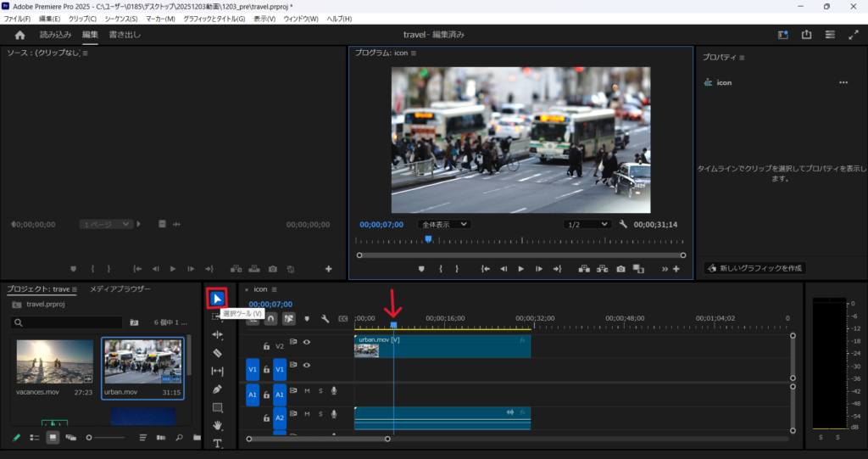Toggle lock on V2 track
Image resolution: width=868 pixels, height=459 pixels.
[x=266, y=346]
